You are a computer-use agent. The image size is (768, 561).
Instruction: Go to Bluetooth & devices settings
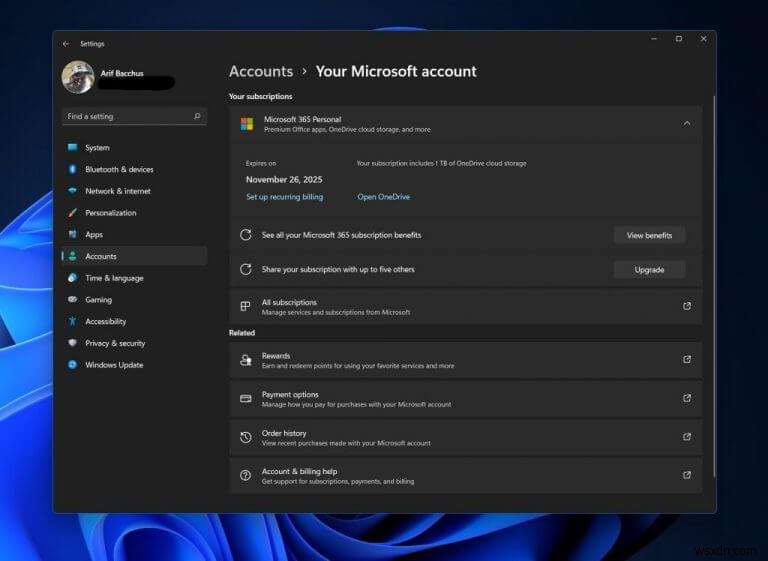(x=134, y=169)
